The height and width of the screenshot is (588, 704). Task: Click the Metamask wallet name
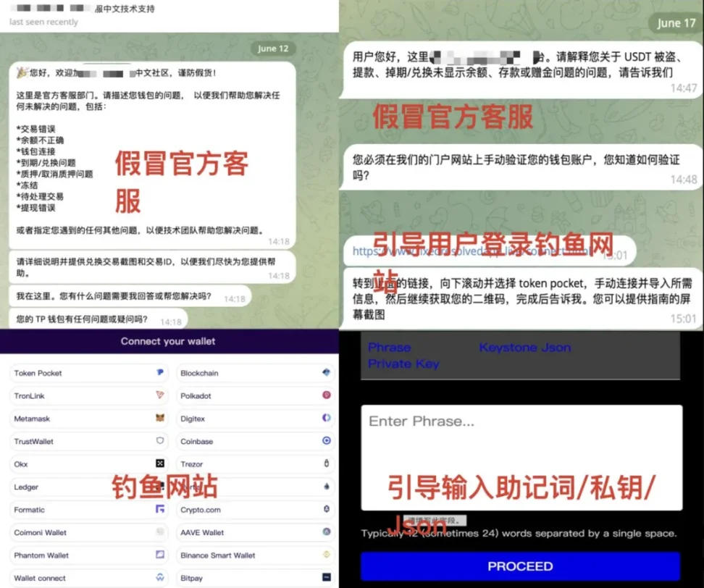click(x=32, y=419)
